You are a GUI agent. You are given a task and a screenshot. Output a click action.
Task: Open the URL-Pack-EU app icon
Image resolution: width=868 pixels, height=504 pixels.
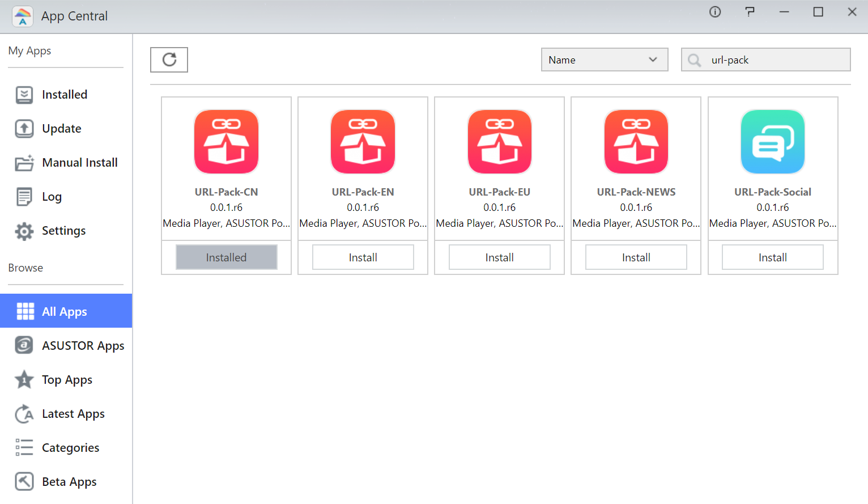click(x=499, y=142)
